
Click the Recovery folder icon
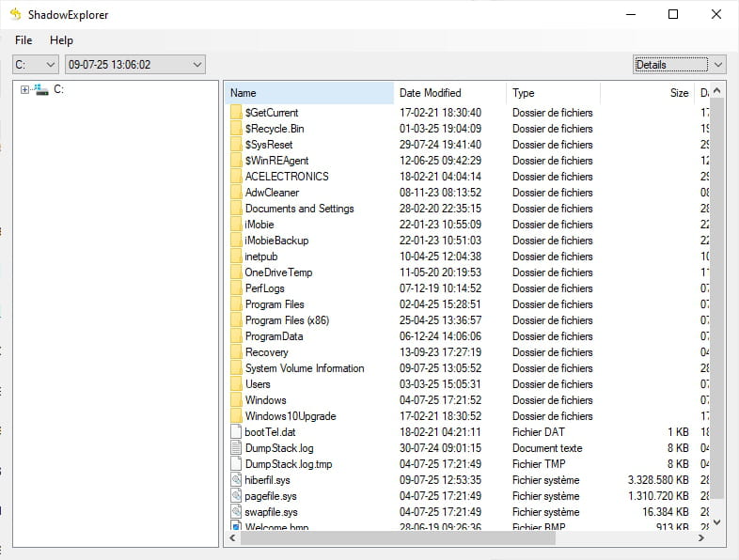pos(236,352)
